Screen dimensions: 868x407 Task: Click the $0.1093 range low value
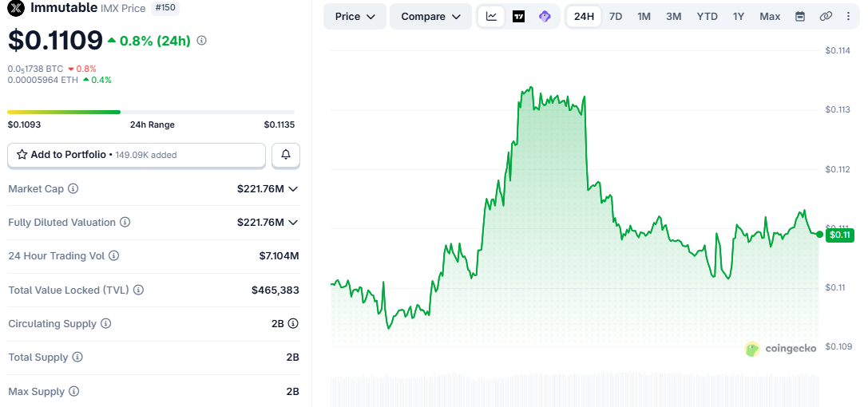(x=24, y=124)
